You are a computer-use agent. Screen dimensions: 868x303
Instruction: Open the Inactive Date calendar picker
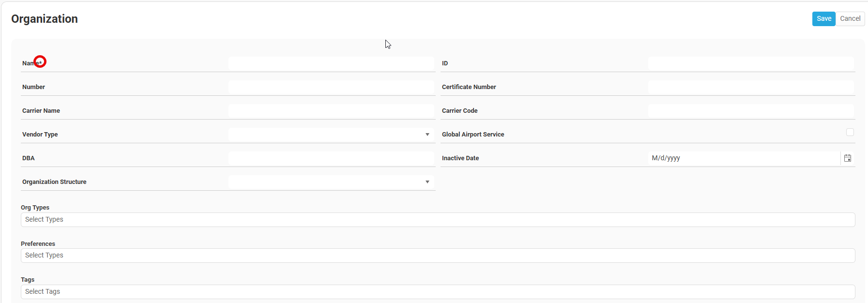click(848, 158)
